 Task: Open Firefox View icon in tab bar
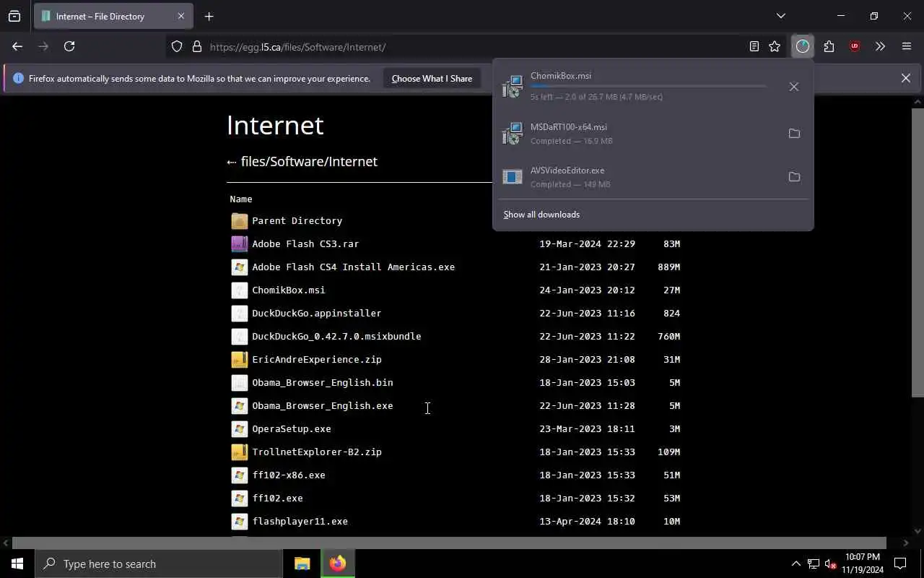(14, 16)
